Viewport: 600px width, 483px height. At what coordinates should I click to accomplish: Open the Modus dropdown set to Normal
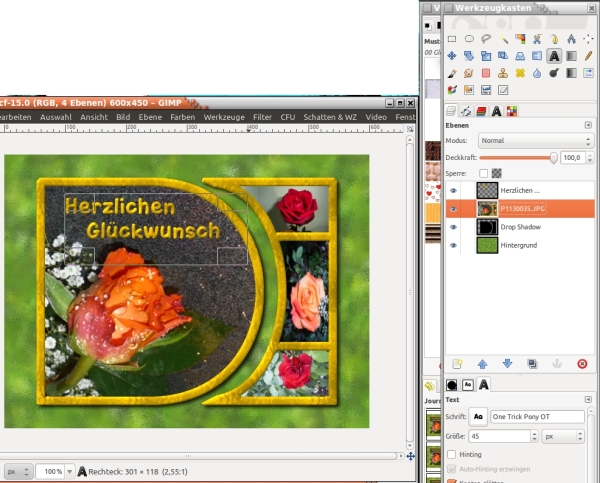coord(536,140)
